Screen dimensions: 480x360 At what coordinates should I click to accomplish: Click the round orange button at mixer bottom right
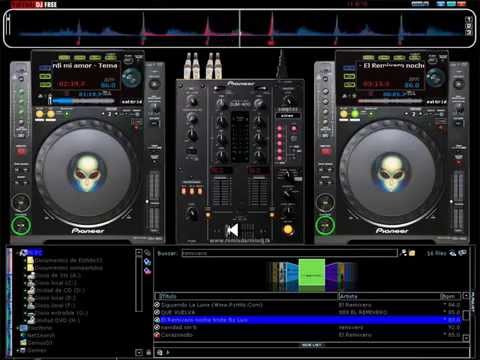click(x=288, y=230)
